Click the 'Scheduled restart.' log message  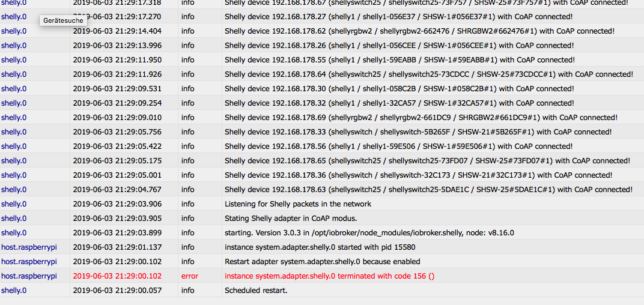(256, 290)
